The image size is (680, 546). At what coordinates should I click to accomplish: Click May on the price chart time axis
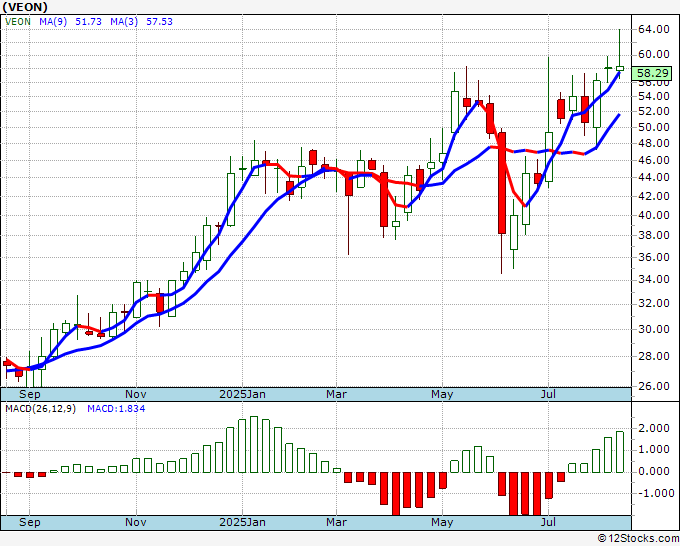point(442,394)
